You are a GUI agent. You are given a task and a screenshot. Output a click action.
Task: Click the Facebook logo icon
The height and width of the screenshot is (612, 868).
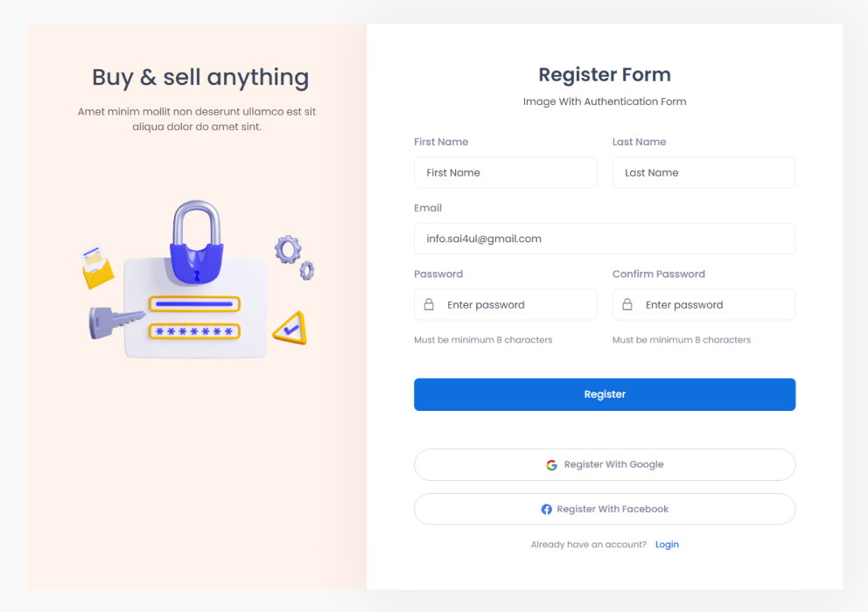pyautogui.click(x=546, y=510)
